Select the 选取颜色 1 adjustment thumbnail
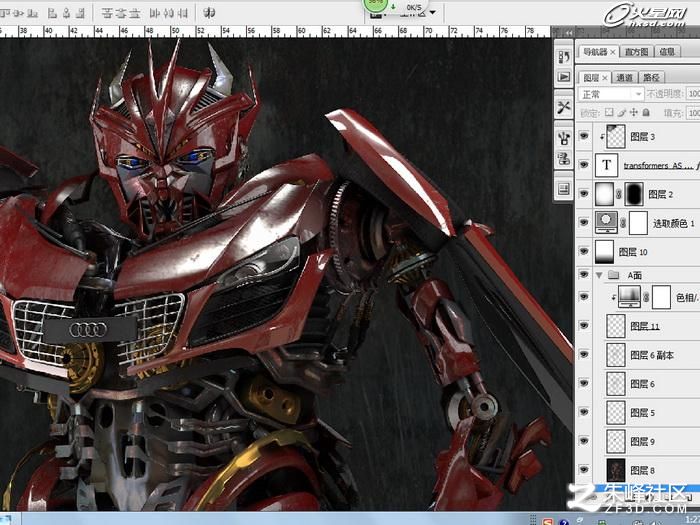The height and width of the screenshot is (525, 700). coord(606,222)
